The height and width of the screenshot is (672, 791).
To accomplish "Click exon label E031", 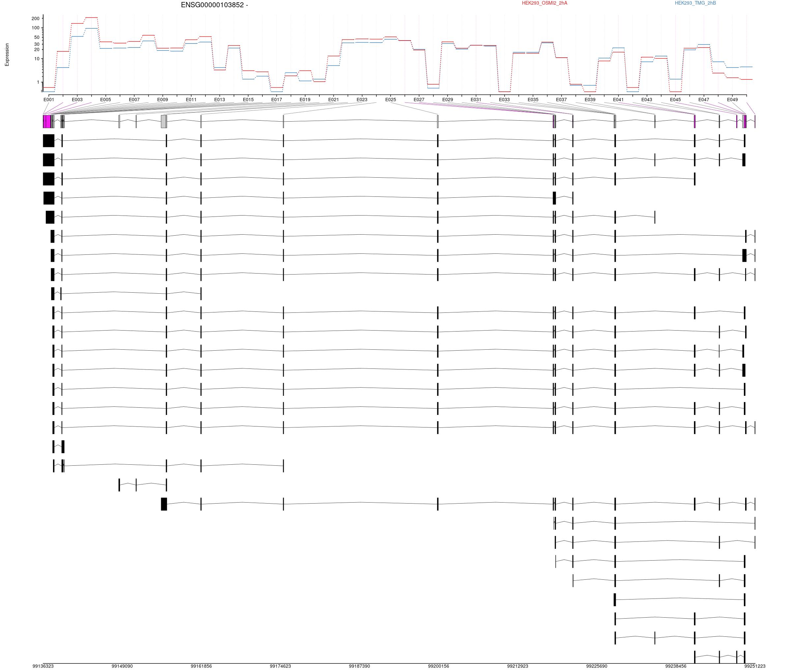I will click(x=476, y=100).
